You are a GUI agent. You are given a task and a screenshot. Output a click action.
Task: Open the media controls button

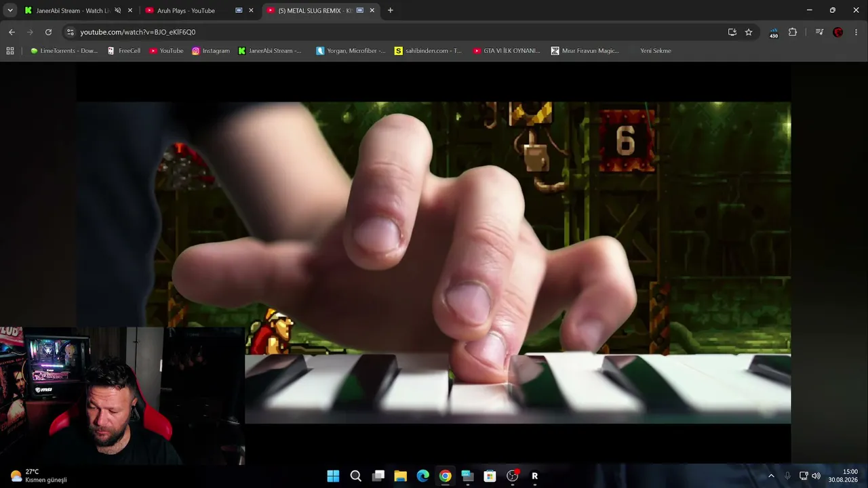point(819,32)
